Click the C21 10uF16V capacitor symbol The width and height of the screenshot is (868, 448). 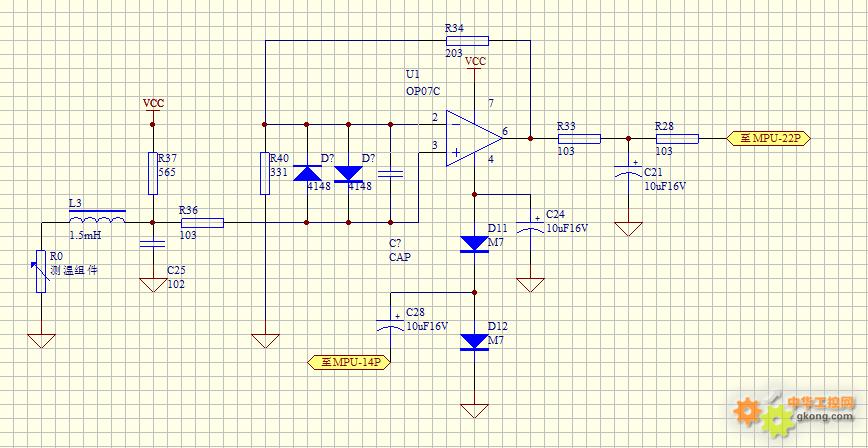point(628,171)
